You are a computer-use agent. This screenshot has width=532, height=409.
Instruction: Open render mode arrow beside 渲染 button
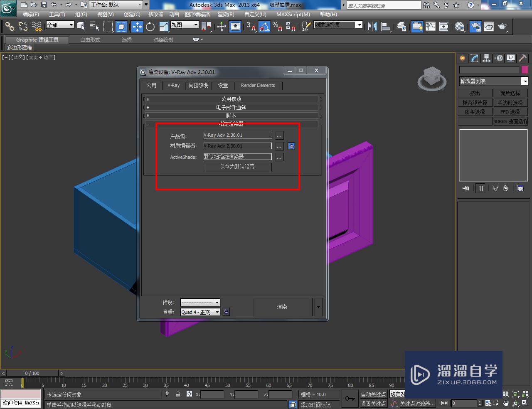[318, 307]
